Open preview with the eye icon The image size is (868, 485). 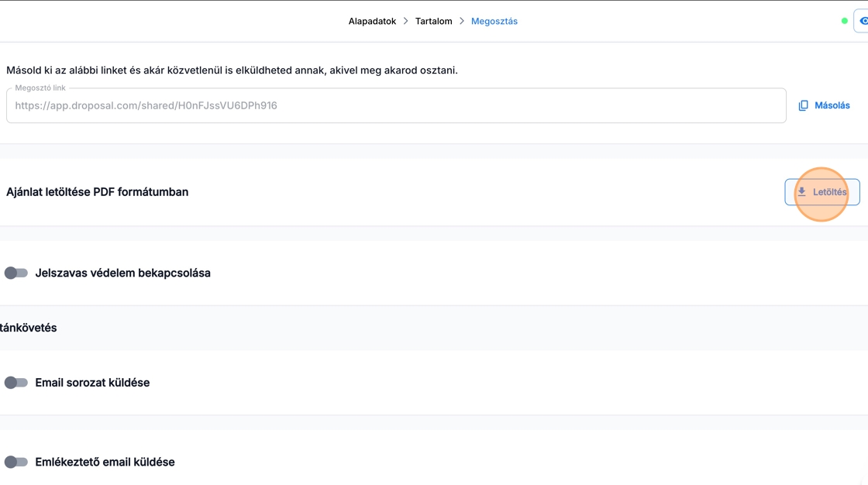(x=863, y=21)
